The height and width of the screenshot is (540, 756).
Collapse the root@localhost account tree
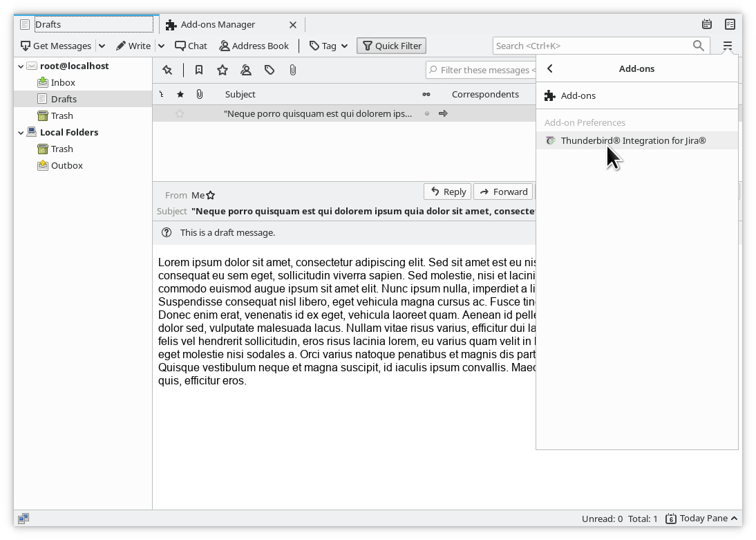(21, 66)
